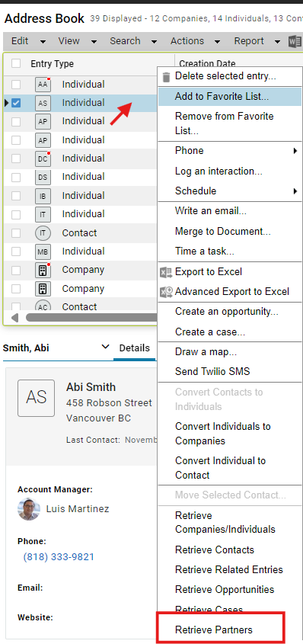Screen dimensions: 303x644
Task: Click the Entry Type column header
Action: click(x=52, y=64)
